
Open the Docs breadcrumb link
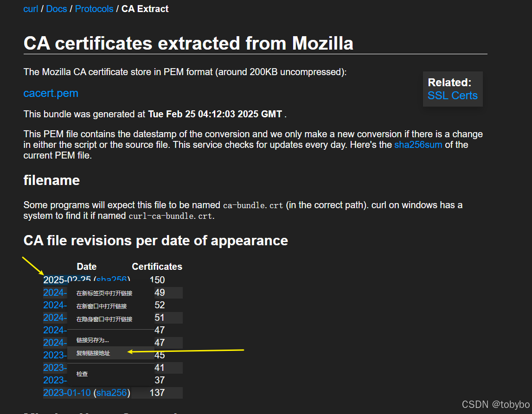click(56, 9)
